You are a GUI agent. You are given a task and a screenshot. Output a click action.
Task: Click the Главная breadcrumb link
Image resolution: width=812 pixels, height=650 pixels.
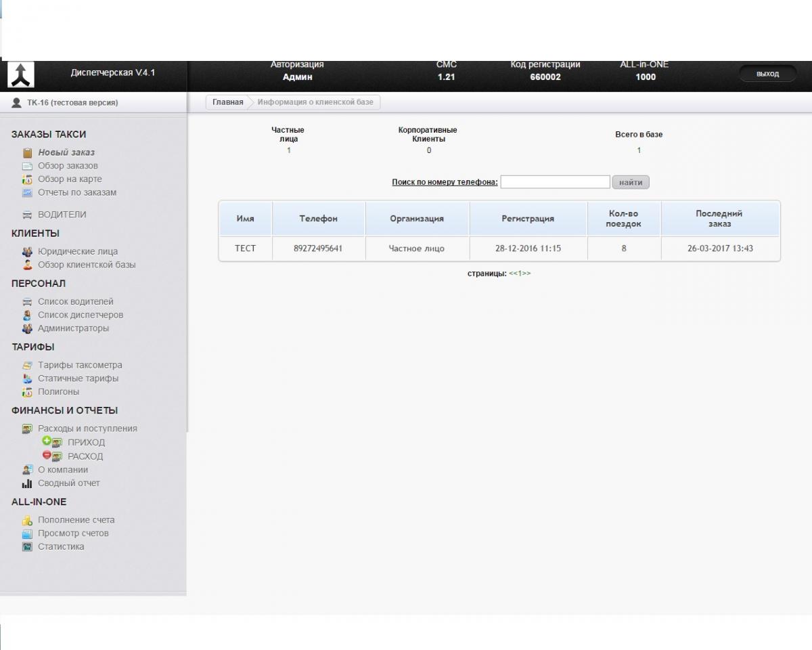(x=227, y=102)
